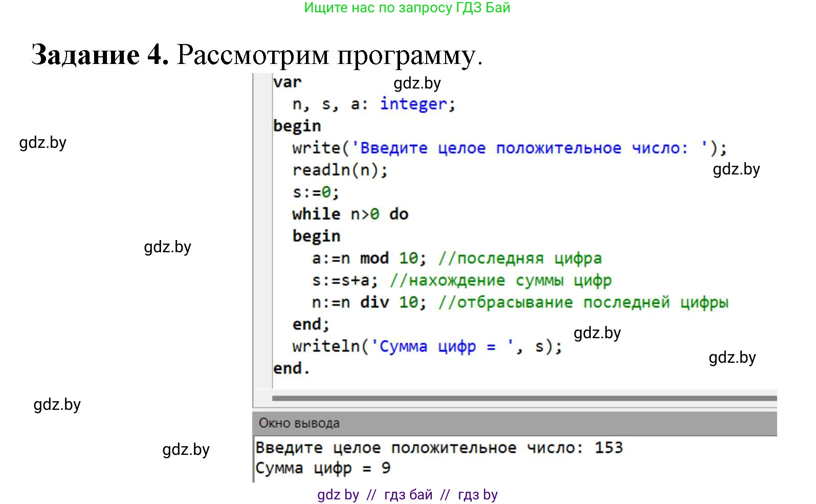The width and height of the screenshot is (816, 504).
Task: Click the comment "//нахождение суммы цифр"
Action: 500,280
